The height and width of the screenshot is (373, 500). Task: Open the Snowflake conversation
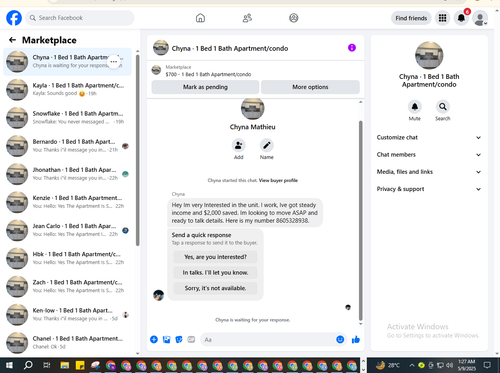[x=67, y=118]
